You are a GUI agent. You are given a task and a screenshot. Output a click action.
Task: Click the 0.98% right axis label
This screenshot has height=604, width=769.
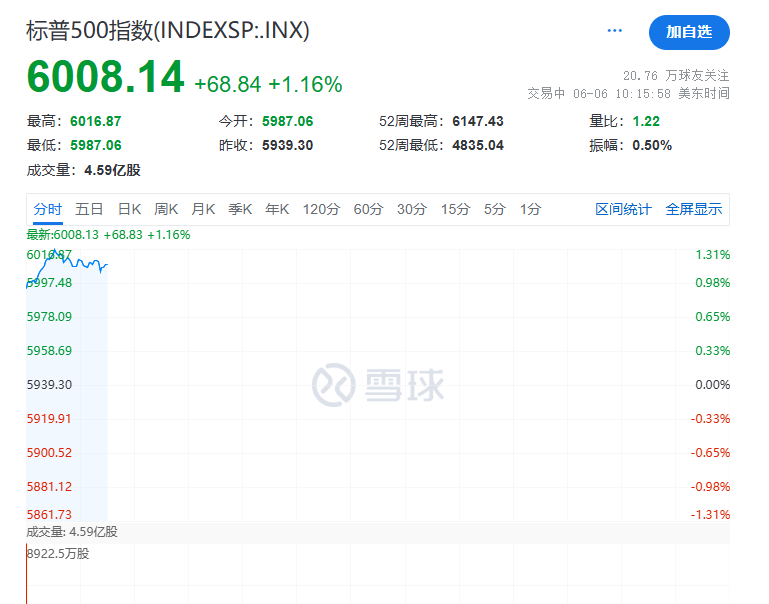tap(713, 282)
